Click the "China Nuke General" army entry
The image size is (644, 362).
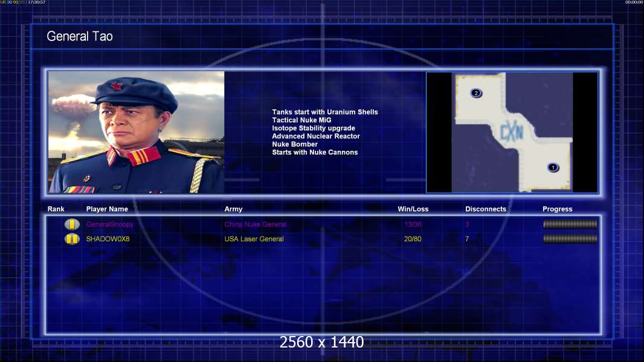255,224
